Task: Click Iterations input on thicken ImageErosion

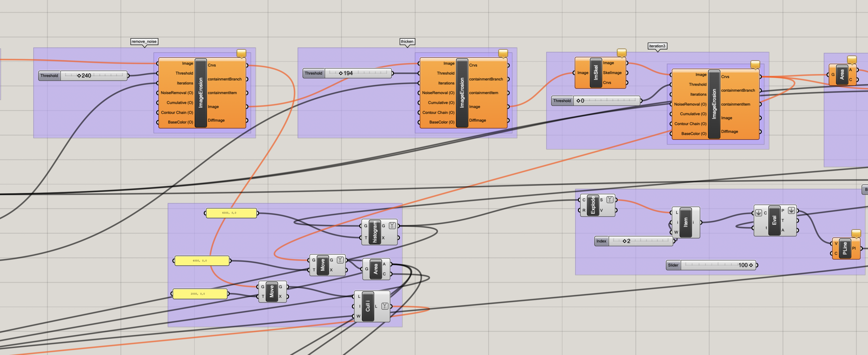Action: coord(446,83)
